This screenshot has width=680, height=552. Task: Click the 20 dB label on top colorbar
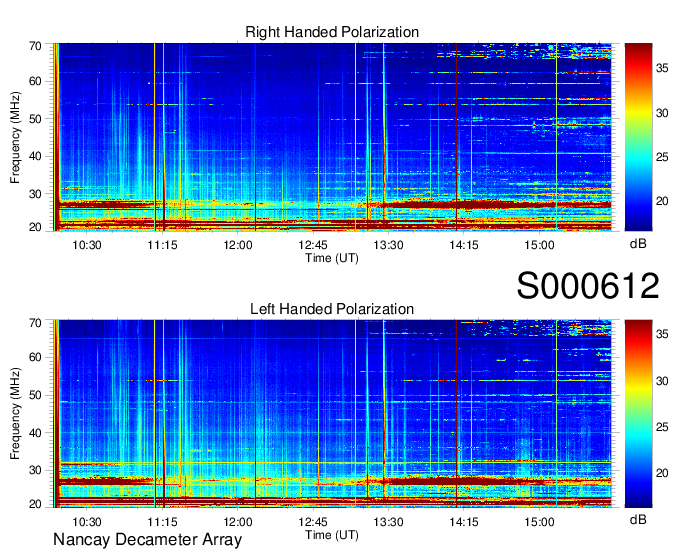662,201
